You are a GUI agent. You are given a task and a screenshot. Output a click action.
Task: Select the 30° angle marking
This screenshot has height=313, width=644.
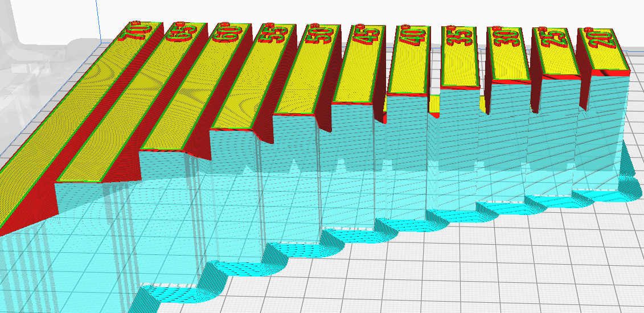click(506, 37)
